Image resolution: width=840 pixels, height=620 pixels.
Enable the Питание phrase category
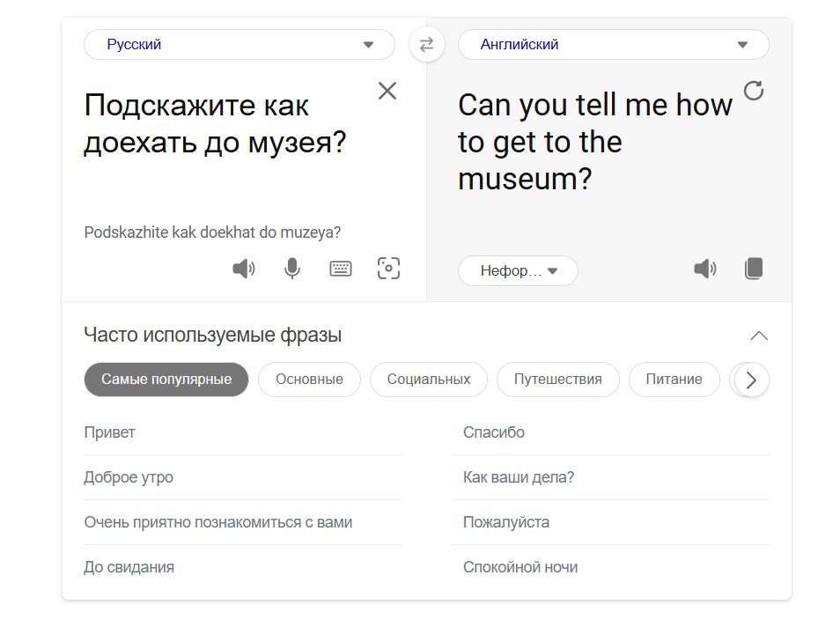[x=674, y=380]
